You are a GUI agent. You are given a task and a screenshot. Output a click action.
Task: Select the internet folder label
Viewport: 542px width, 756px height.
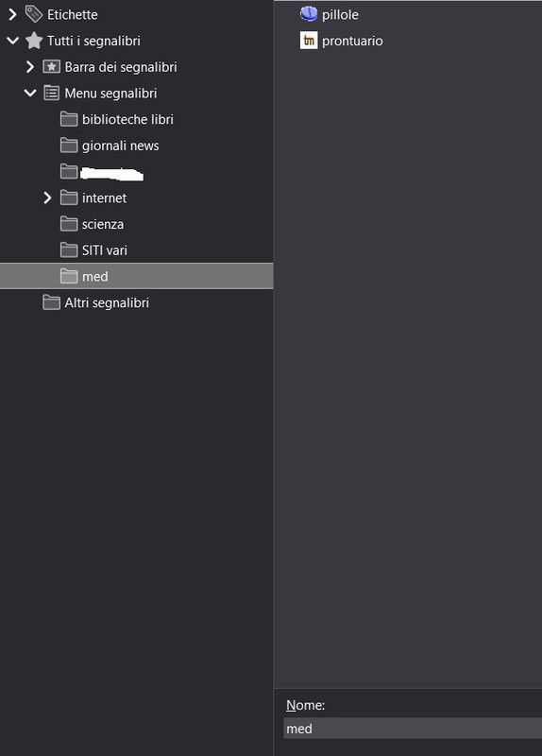(104, 198)
